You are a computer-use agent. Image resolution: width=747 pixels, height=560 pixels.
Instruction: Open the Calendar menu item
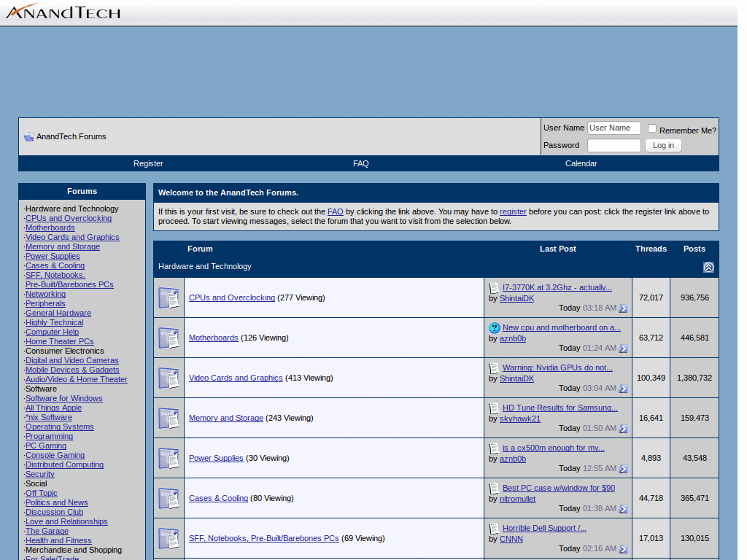[581, 163]
